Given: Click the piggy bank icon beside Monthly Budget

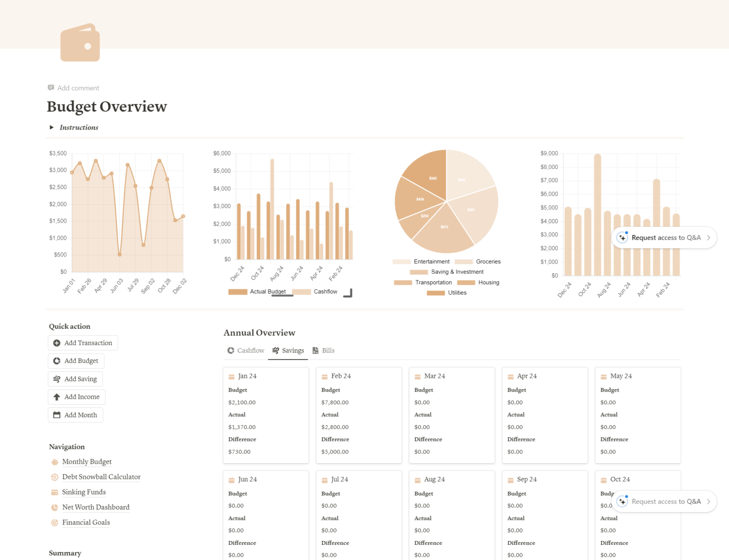Looking at the screenshot, I should pyautogui.click(x=55, y=462).
